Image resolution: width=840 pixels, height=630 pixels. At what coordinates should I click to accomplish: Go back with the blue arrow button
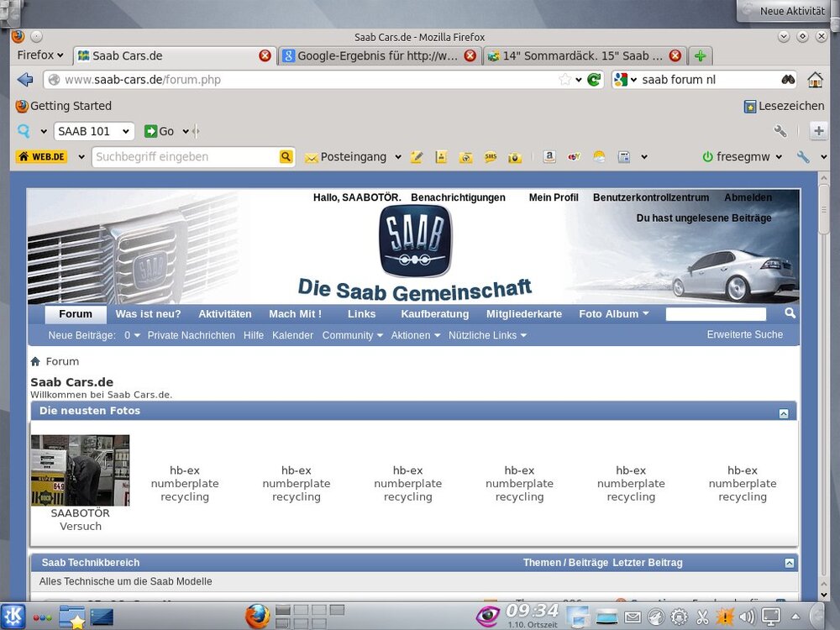coord(25,80)
